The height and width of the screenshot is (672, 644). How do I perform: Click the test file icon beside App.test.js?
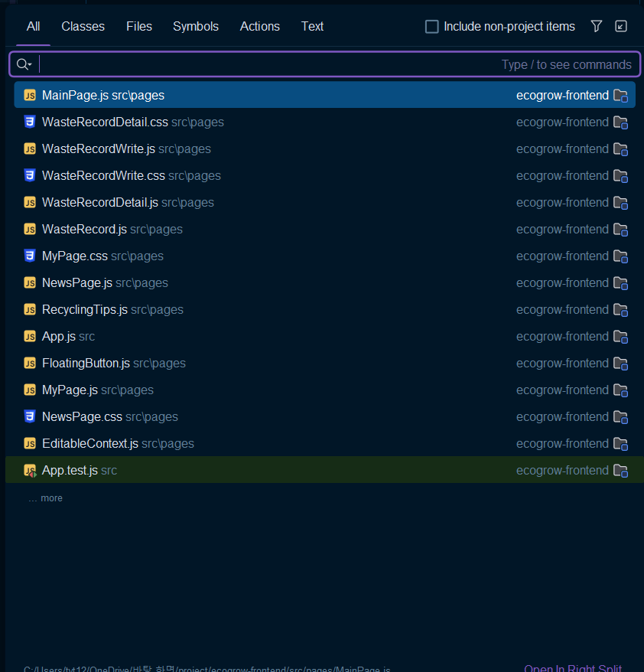click(29, 470)
